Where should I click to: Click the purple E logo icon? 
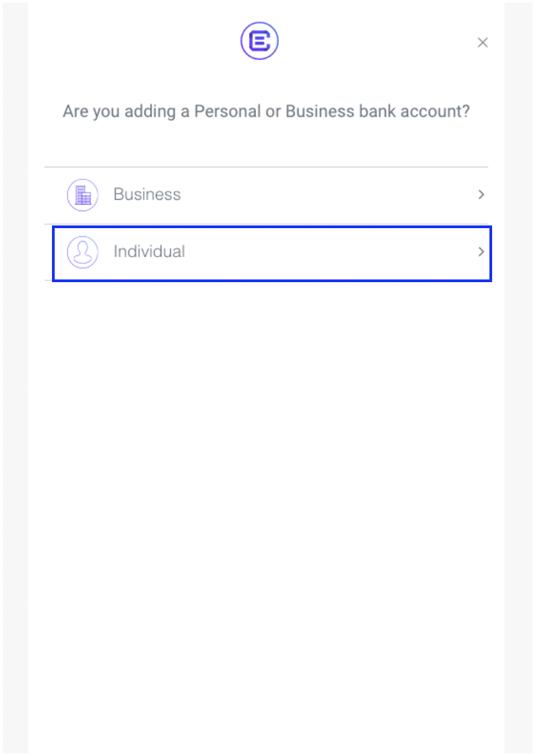(x=260, y=41)
